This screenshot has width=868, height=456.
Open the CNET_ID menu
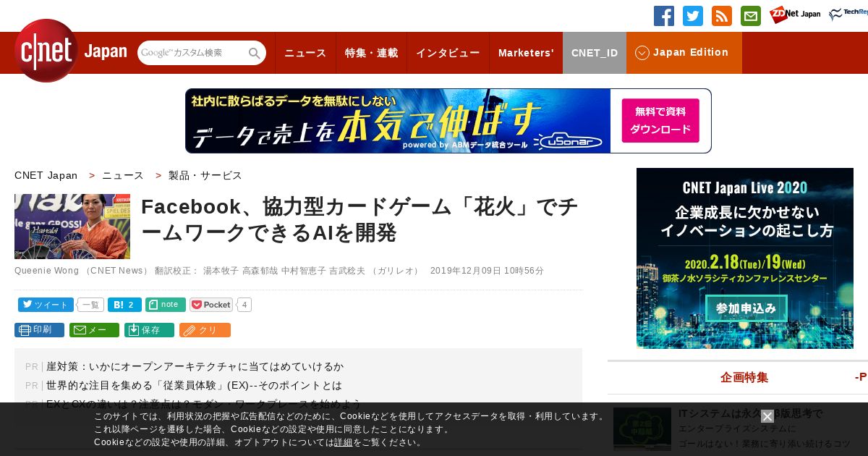(x=595, y=53)
